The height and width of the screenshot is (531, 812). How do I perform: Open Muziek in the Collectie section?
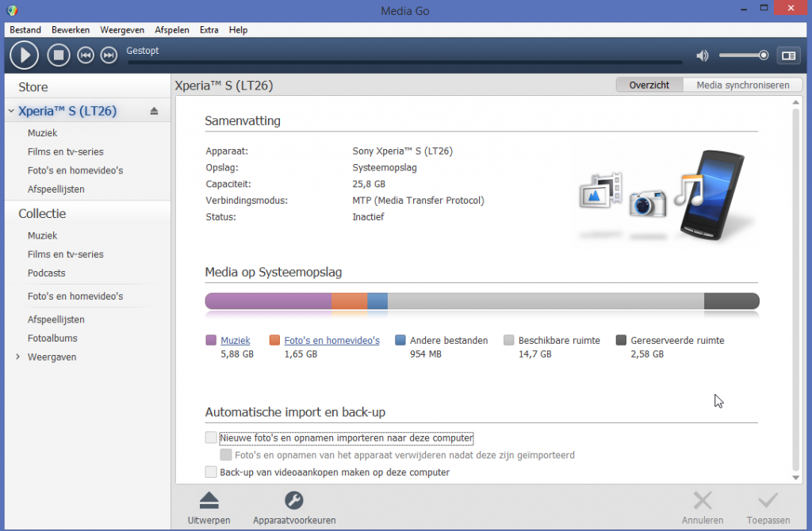43,235
